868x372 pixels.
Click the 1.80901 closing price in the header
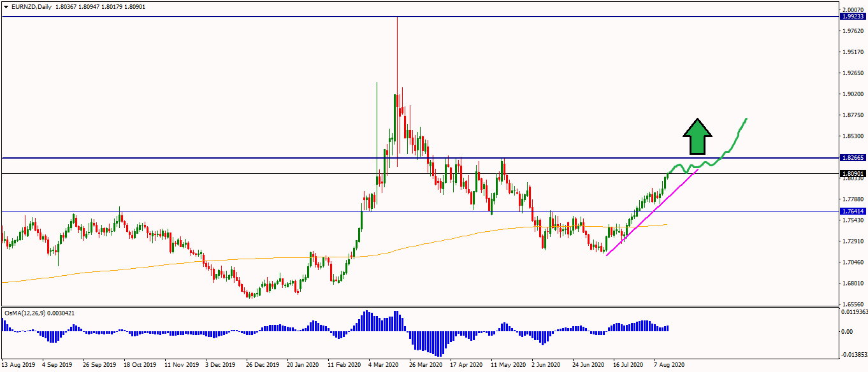point(134,6)
